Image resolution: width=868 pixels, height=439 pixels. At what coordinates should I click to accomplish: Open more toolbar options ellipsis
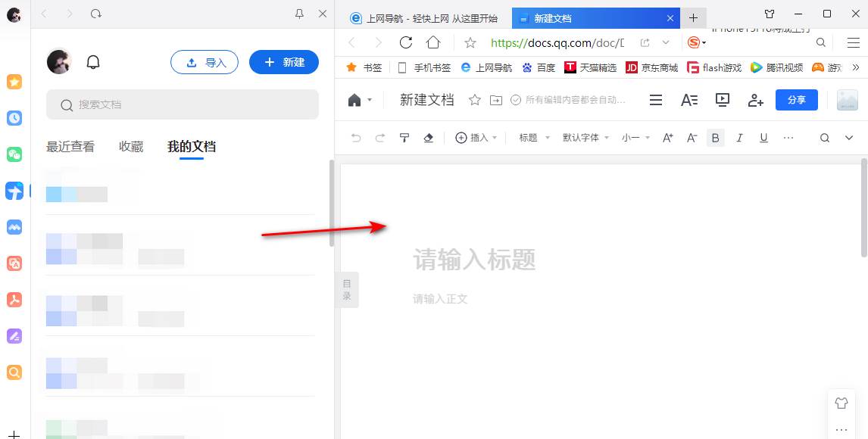click(788, 138)
